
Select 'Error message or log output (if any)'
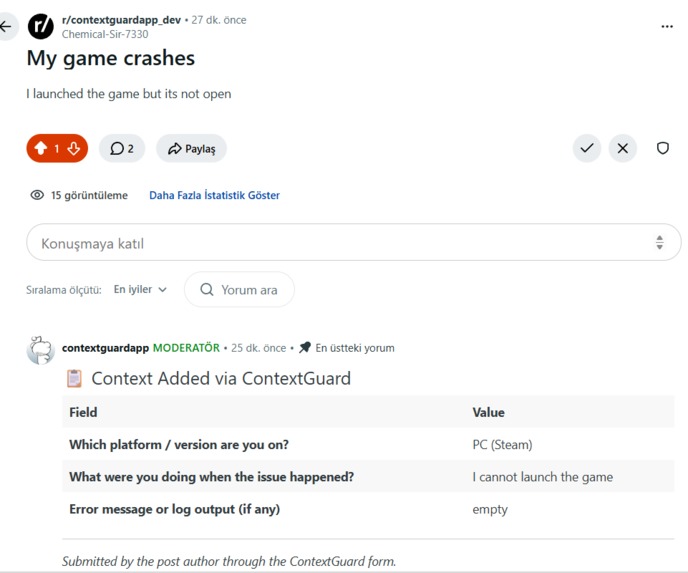point(175,509)
